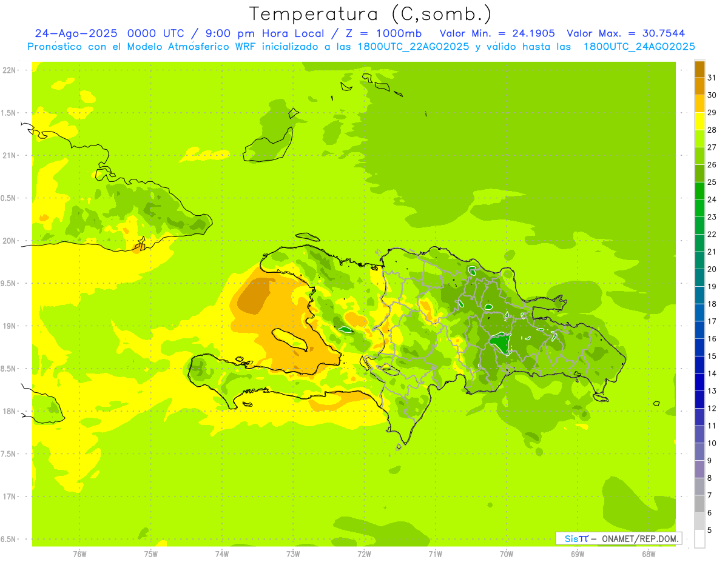Click the longitude label '74W'
728x562 pixels.
pos(222,554)
